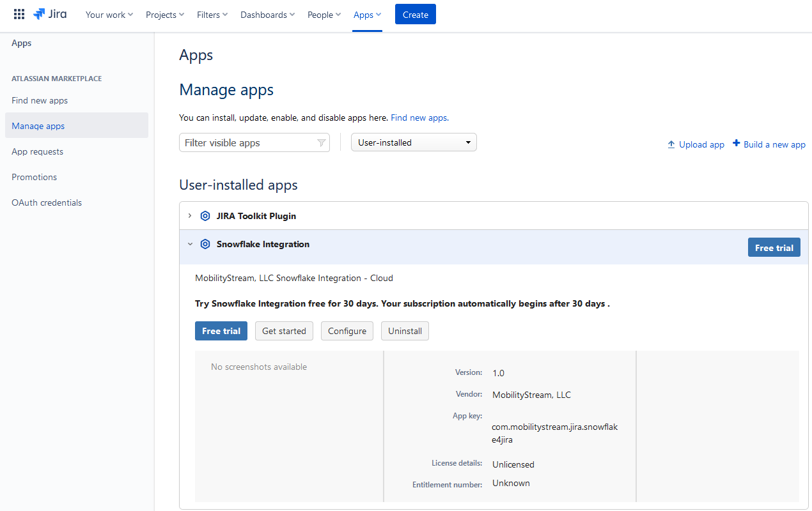Open the app switcher grid icon

point(19,14)
